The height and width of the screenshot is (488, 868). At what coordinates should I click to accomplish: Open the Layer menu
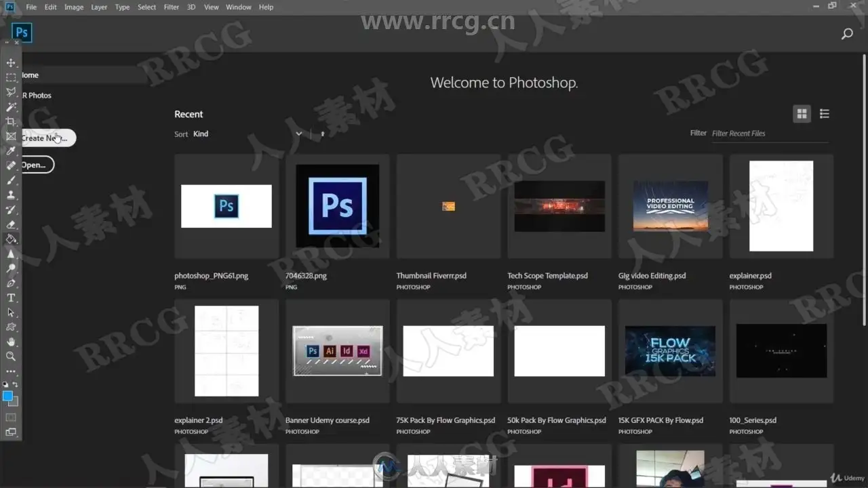[x=99, y=7]
